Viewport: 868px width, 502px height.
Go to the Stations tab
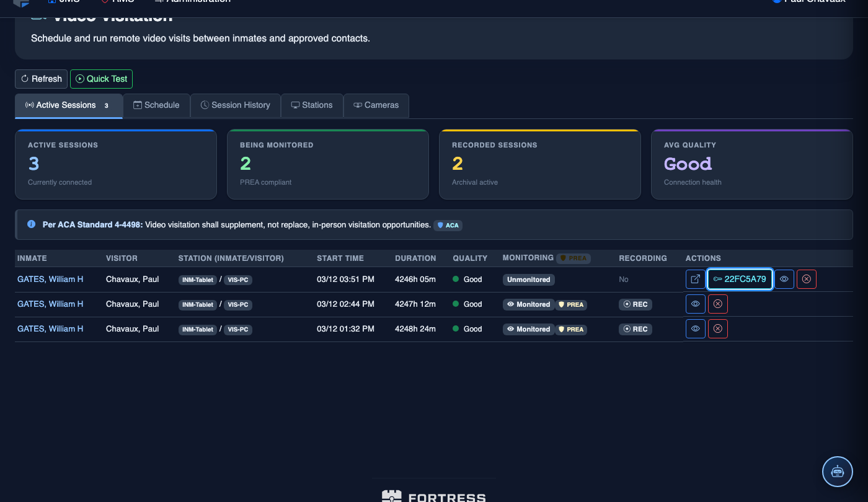312,105
